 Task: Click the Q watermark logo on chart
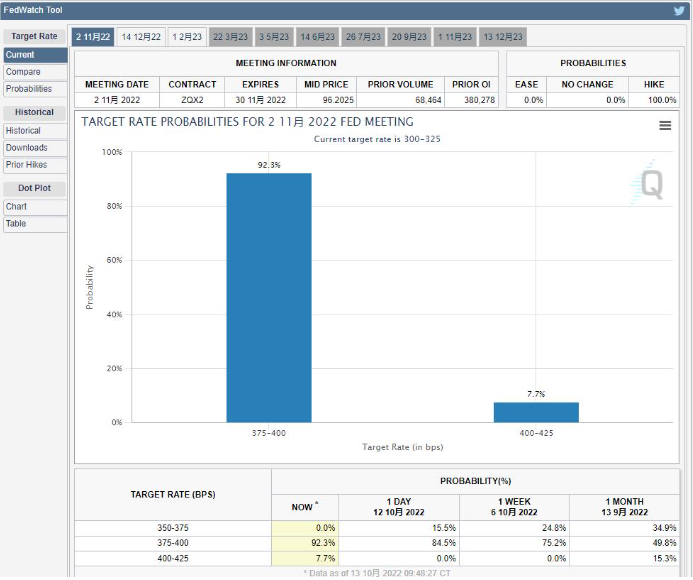pyautogui.click(x=651, y=182)
